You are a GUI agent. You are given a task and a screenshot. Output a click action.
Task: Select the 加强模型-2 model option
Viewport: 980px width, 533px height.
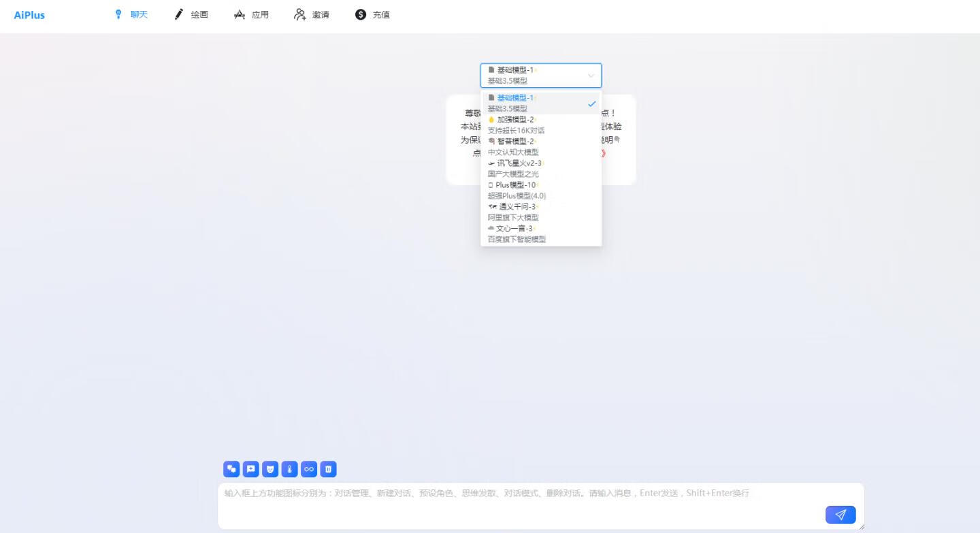[x=541, y=125]
